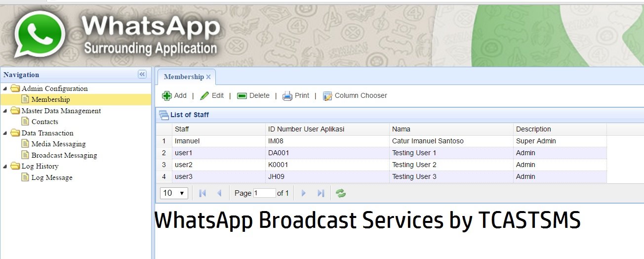
Task: Click the green Add plus icon
Action: click(167, 96)
